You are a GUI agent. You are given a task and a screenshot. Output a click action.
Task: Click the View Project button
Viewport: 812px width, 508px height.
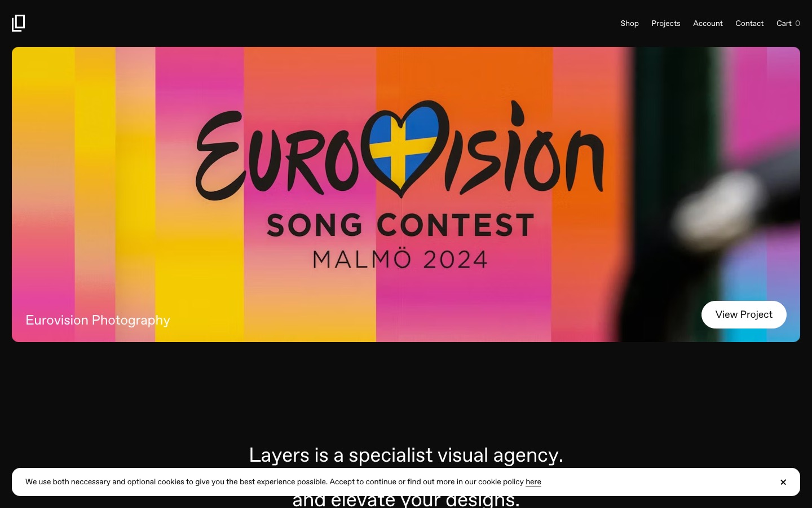click(744, 314)
